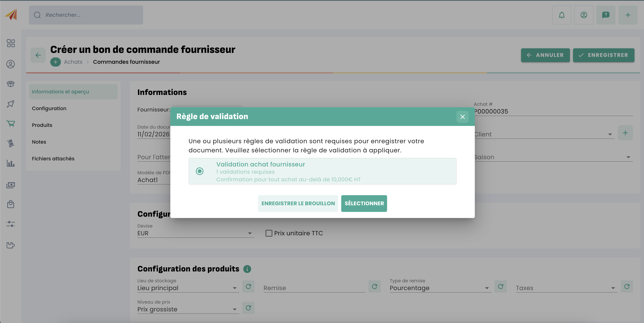Click the refresh icon next to Lieu de stockage
The width and height of the screenshot is (644, 323).
point(248,286)
